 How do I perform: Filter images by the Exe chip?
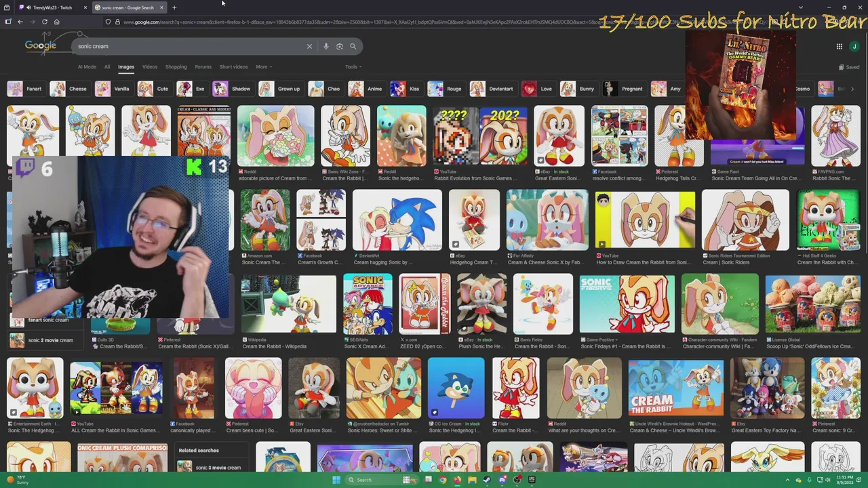(x=192, y=89)
